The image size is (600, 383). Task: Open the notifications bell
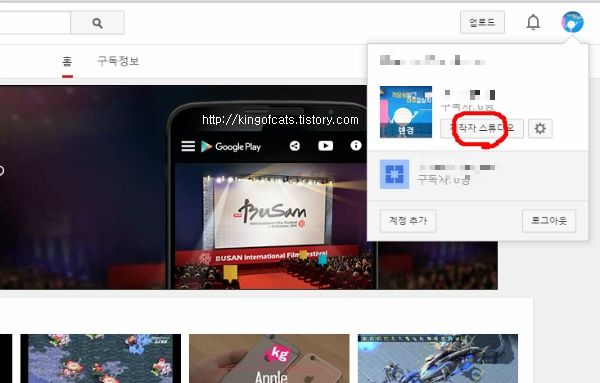pos(533,22)
